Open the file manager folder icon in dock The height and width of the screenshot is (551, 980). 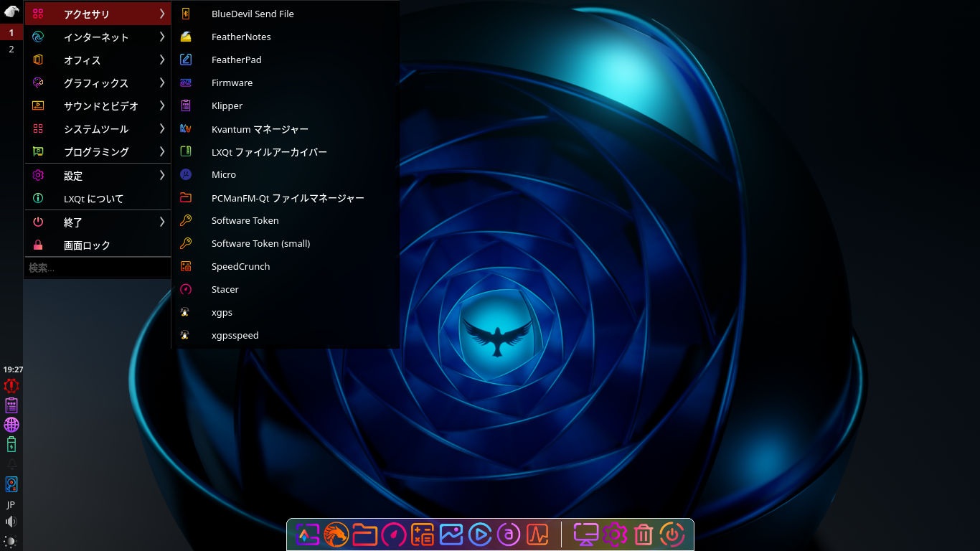(x=365, y=534)
